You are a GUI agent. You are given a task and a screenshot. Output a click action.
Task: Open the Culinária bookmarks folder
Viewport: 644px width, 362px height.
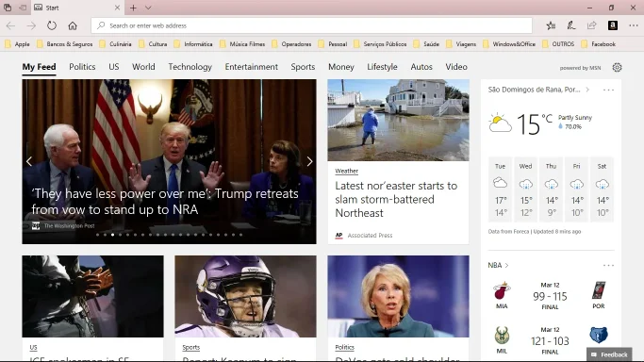click(x=115, y=44)
